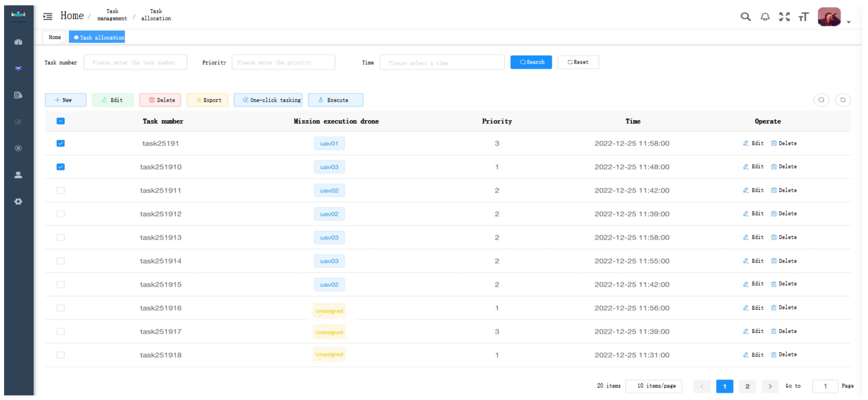Viewport: 868px width, 400px height.
Task: Uncheck the task25191 row checkbox
Action: pyautogui.click(x=61, y=144)
